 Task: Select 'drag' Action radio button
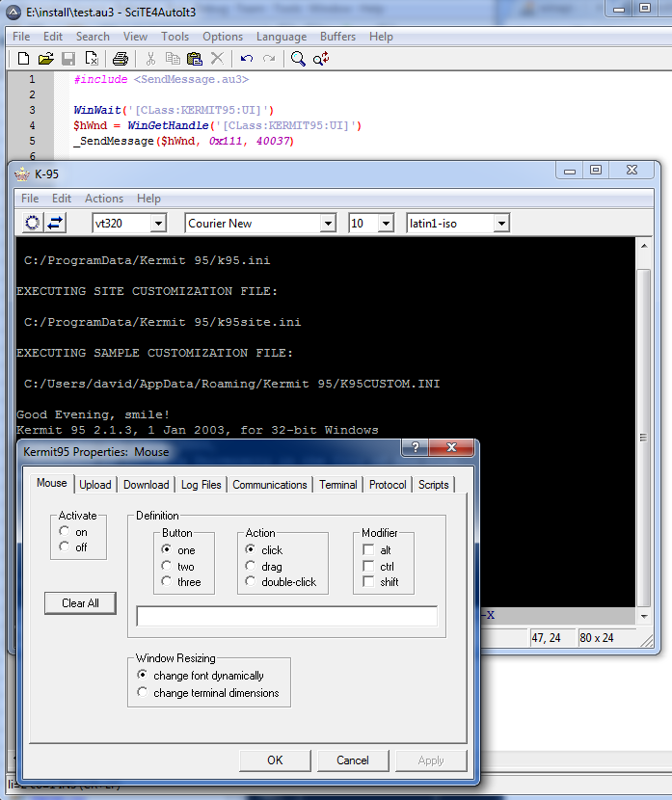(250, 566)
